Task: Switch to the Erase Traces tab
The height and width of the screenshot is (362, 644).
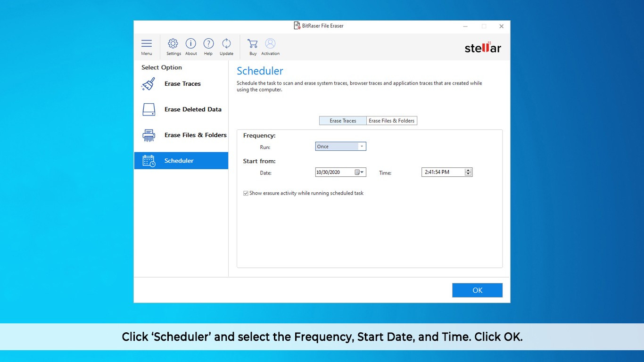Action: 343,121
